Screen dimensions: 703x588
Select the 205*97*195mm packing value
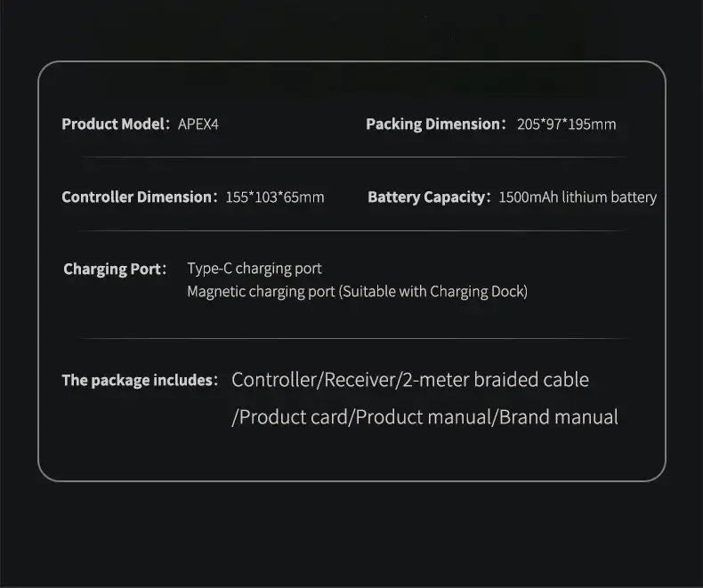pos(566,125)
